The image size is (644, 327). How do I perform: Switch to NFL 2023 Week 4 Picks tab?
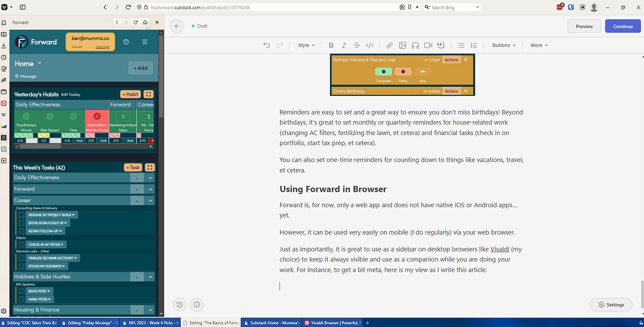[151, 323]
